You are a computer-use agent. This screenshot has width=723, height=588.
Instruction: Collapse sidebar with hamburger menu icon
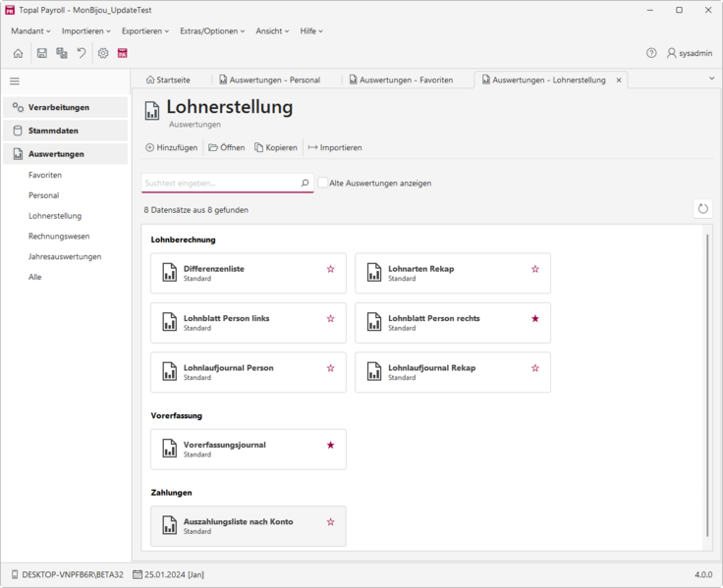15,81
